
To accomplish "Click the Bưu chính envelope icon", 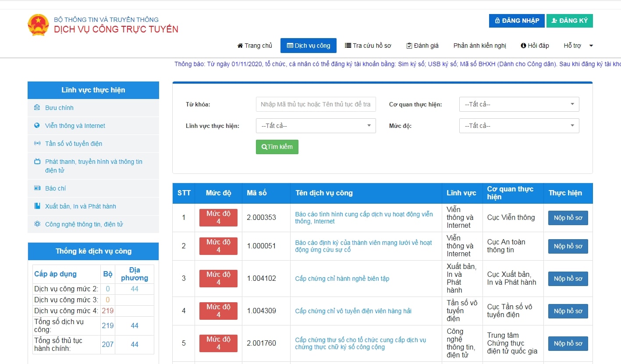I will coord(37,108).
